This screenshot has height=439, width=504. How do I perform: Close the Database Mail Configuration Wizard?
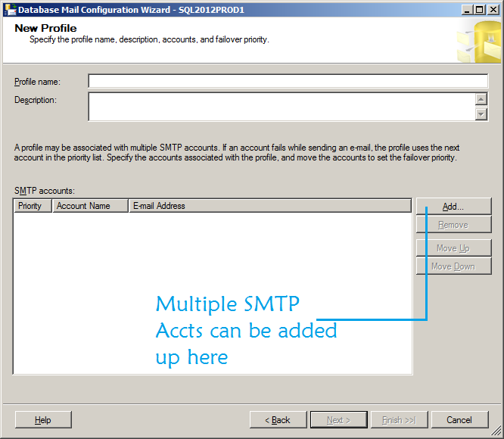click(493, 10)
